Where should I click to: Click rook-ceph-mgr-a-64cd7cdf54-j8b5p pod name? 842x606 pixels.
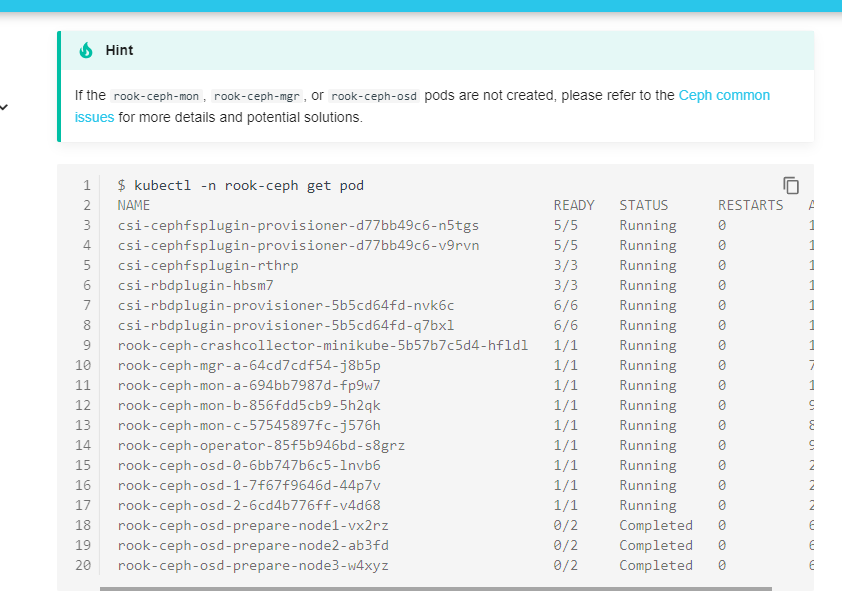pyautogui.click(x=249, y=365)
